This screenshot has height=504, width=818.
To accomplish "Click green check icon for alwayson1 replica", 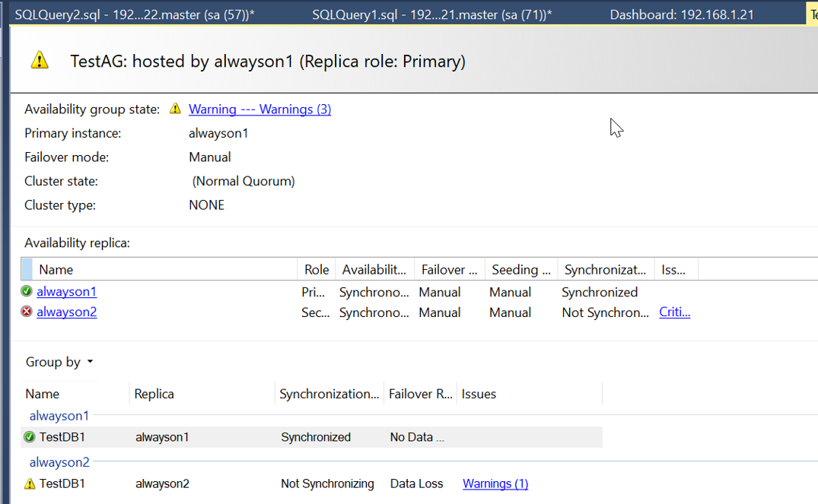I will pos(27,291).
